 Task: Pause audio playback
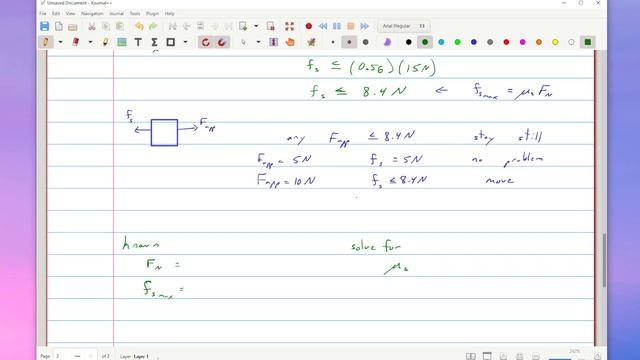[337, 26]
